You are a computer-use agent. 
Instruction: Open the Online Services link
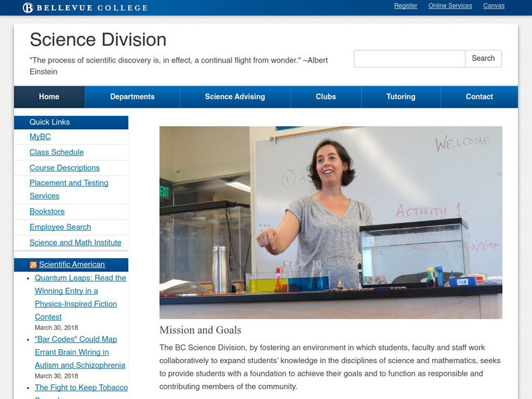(450, 6)
